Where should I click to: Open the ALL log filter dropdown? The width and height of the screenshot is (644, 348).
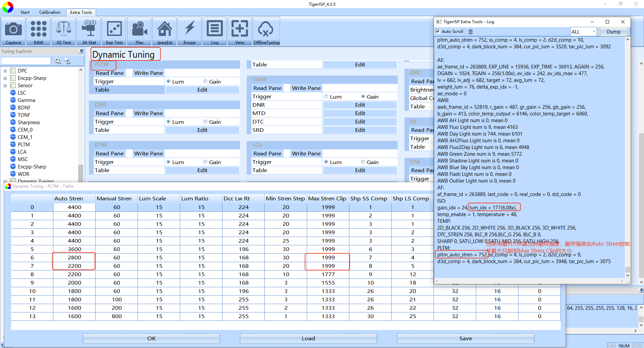pos(583,32)
